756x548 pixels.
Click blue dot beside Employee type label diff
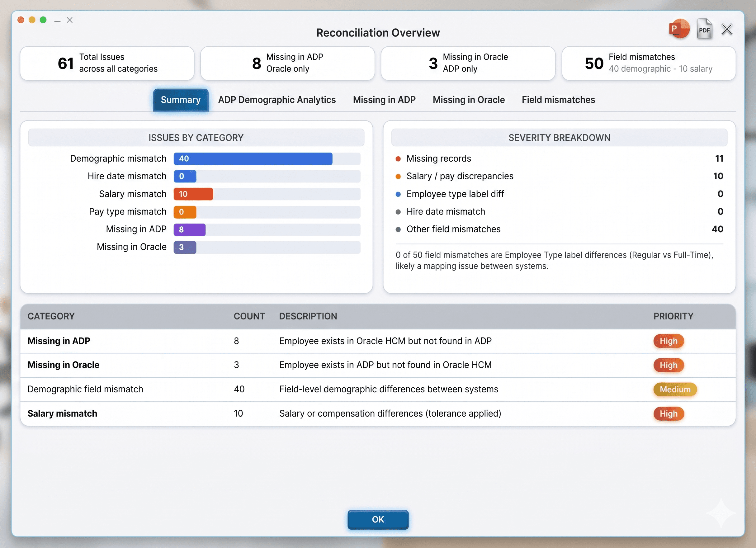point(398,194)
